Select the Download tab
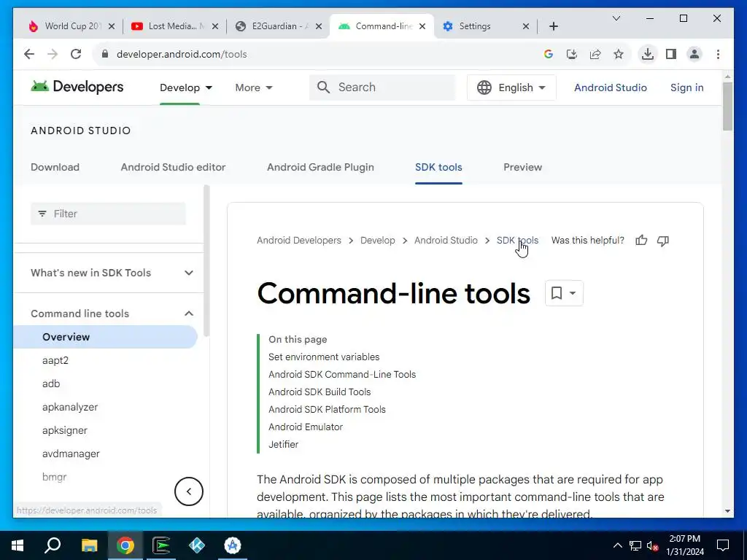 pos(55,167)
